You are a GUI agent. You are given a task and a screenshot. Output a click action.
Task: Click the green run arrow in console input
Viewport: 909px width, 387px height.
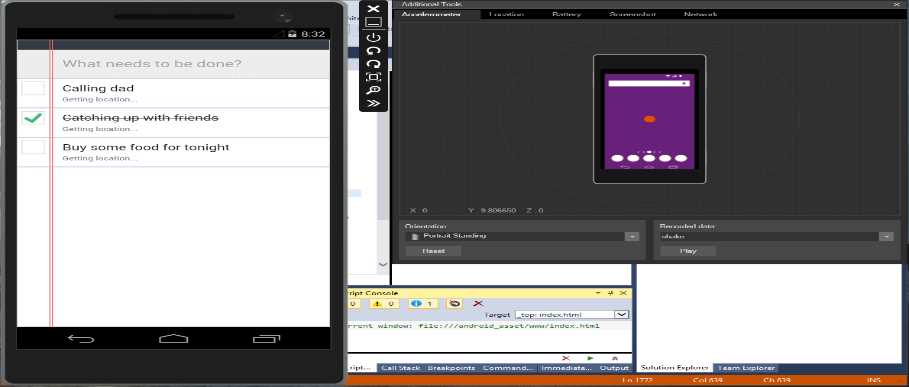pyautogui.click(x=590, y=359)
